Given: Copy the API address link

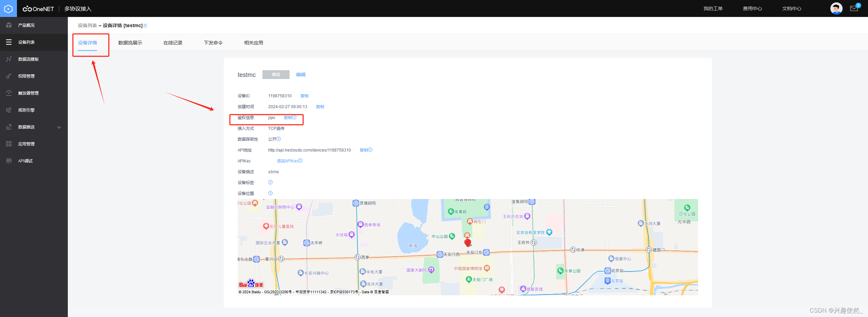Looking at the screenshot, I should point(363,150).
